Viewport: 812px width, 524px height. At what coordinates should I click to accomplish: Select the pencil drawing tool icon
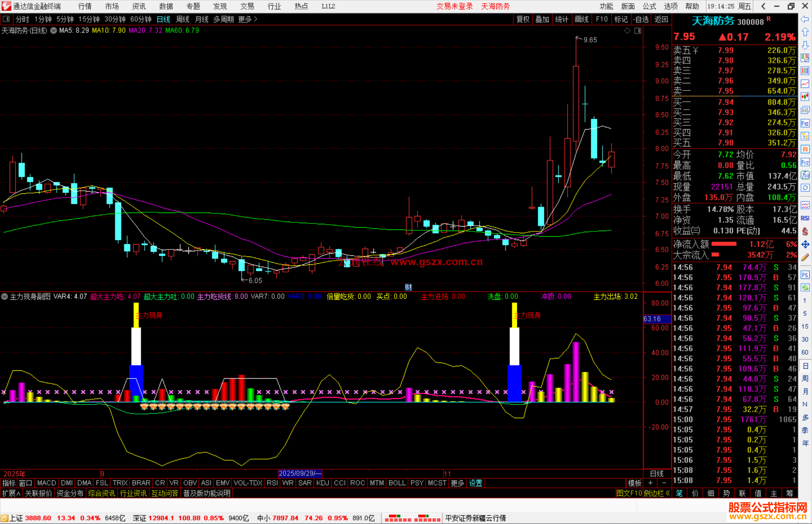tap(805, 258)
